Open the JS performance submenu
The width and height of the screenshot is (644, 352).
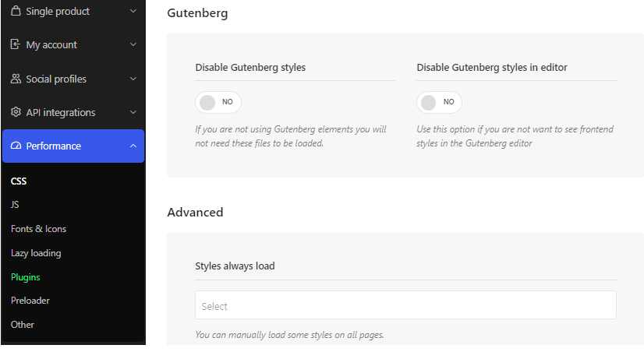point(15,204)
